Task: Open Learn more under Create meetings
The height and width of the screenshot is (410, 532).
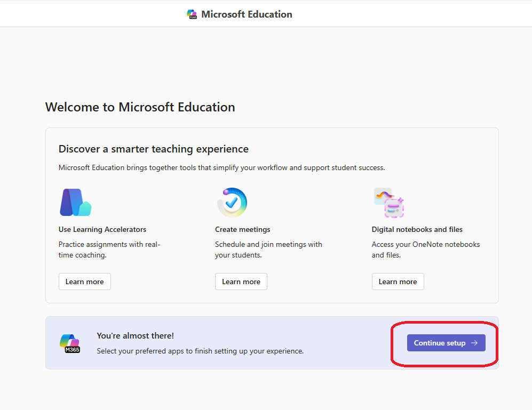Action: (x=241, y=282)
